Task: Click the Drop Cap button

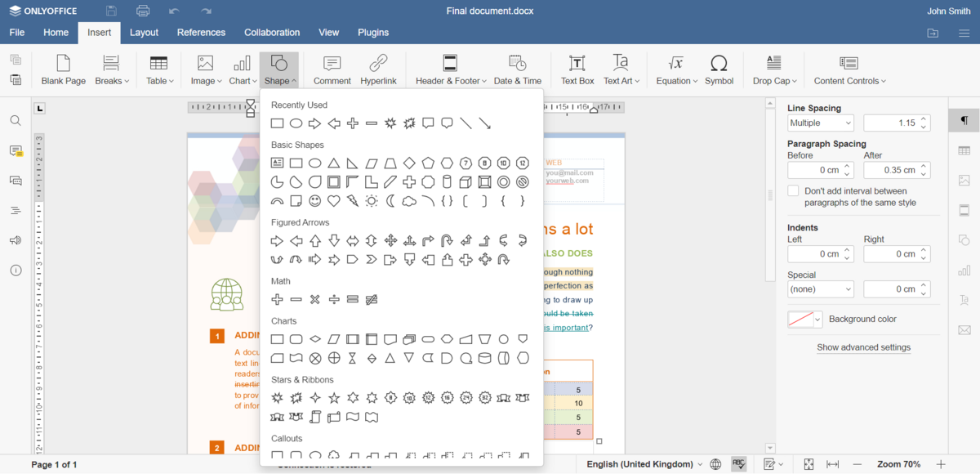Action: (x=774, y=70)
